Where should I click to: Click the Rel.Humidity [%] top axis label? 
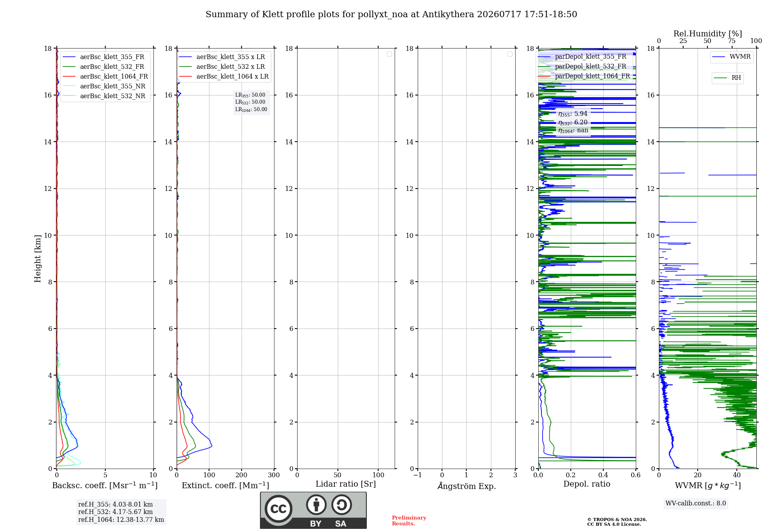pyautogui.click(x=707, y=34)
